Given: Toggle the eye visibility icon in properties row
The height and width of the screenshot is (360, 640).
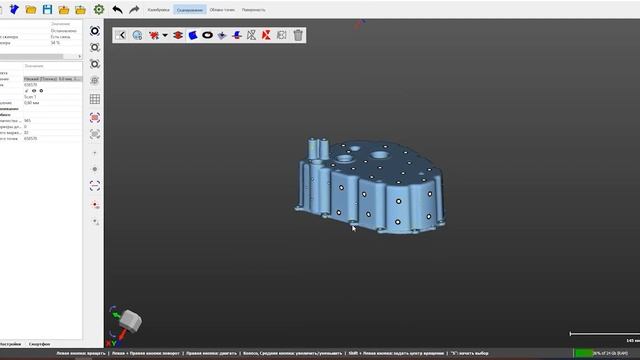Looking at the screenshot, I should pos(34,91).
